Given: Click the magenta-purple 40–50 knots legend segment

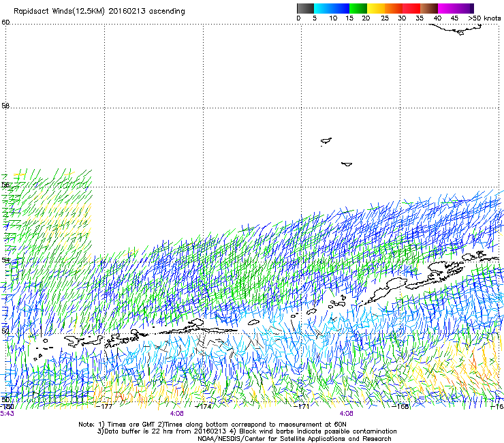Looking at the screenshot, I should (x=456, y=8).
